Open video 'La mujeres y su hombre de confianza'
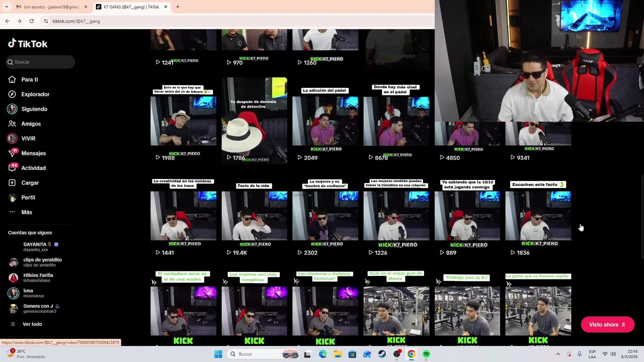This screenshot has width=644, height=362. 325,216
